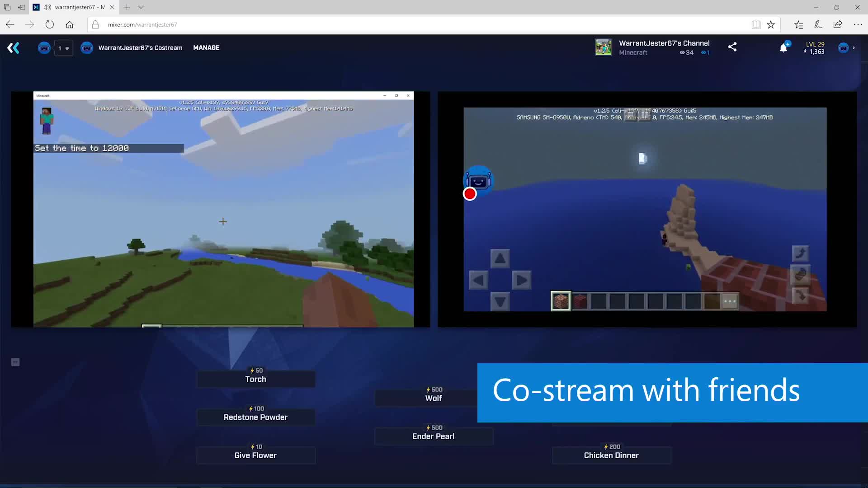Expand the user profile avatar menu
Image resolution: width=868 pixels, height=488 pixels.
point(846,48)
